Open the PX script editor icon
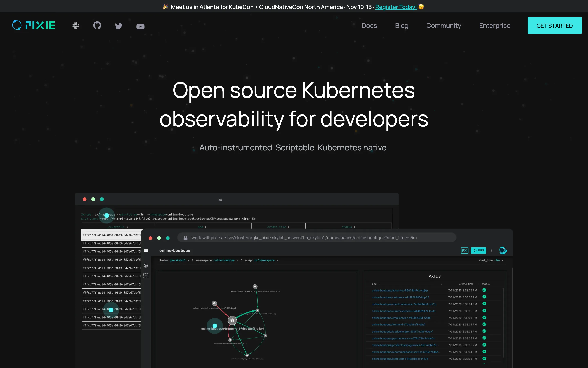Screen dimensions: 588x368 [464, 250]
